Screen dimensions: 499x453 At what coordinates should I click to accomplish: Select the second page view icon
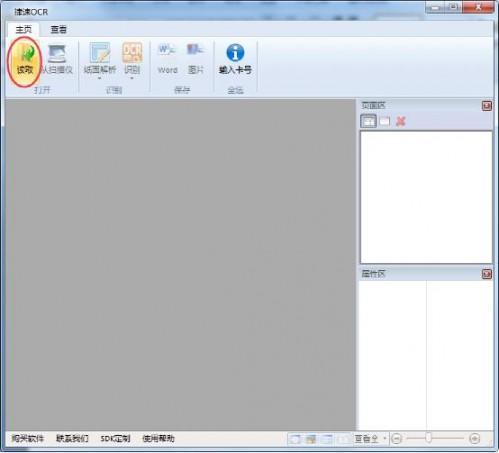[385, 121]
